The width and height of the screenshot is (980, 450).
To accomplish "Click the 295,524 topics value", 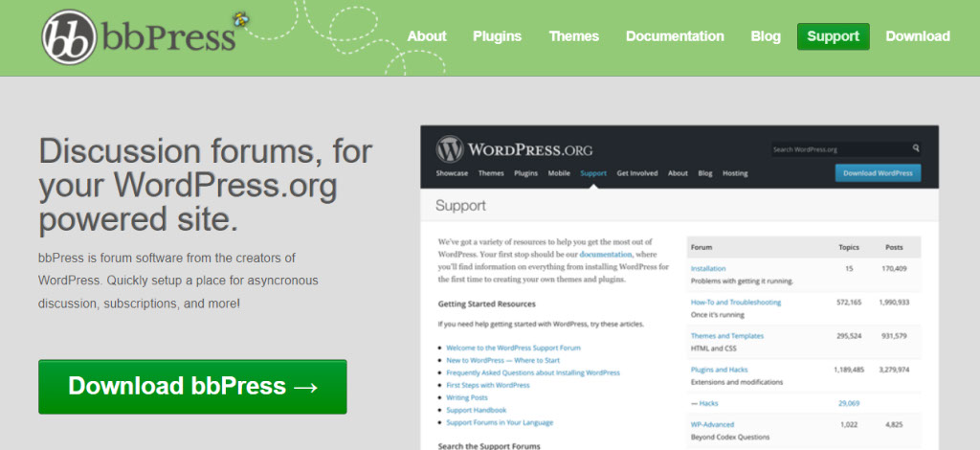I will [x=849, y=336].
